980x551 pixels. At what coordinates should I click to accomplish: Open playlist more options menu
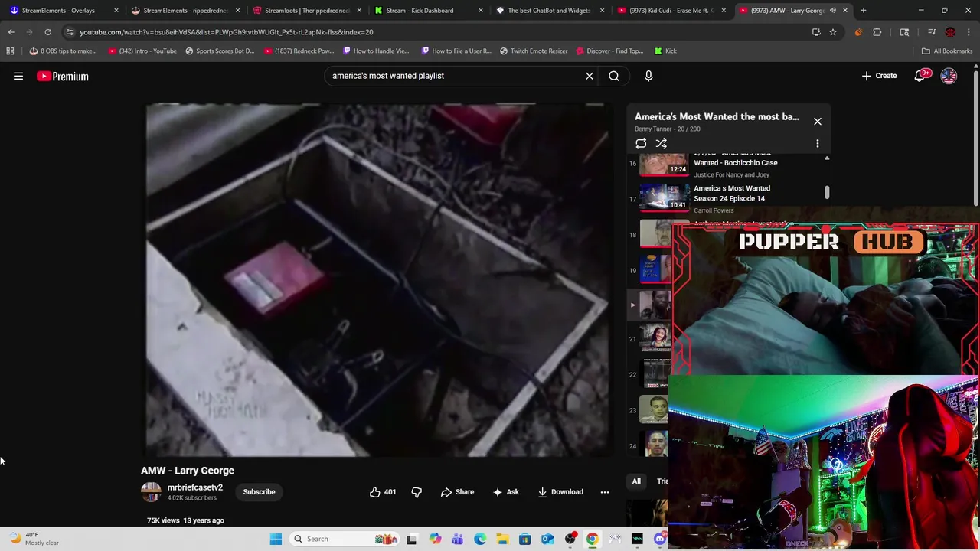818,143
